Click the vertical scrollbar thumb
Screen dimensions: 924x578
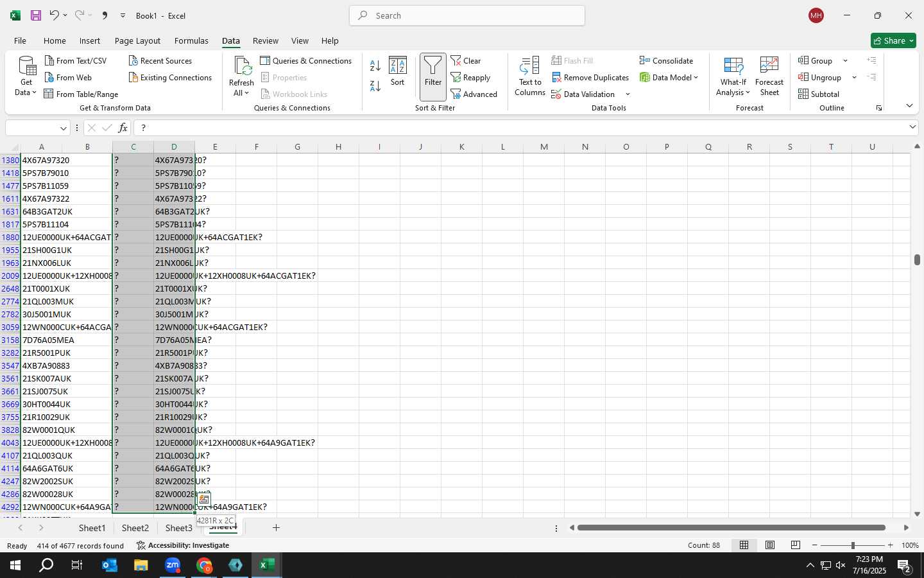point(917,259)
